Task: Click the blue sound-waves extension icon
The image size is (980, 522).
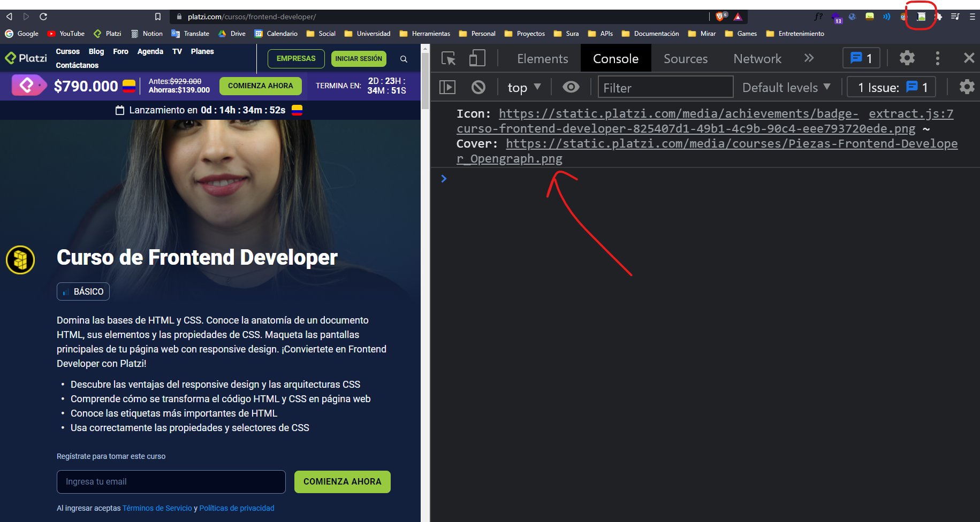Action: click(887, 17)
